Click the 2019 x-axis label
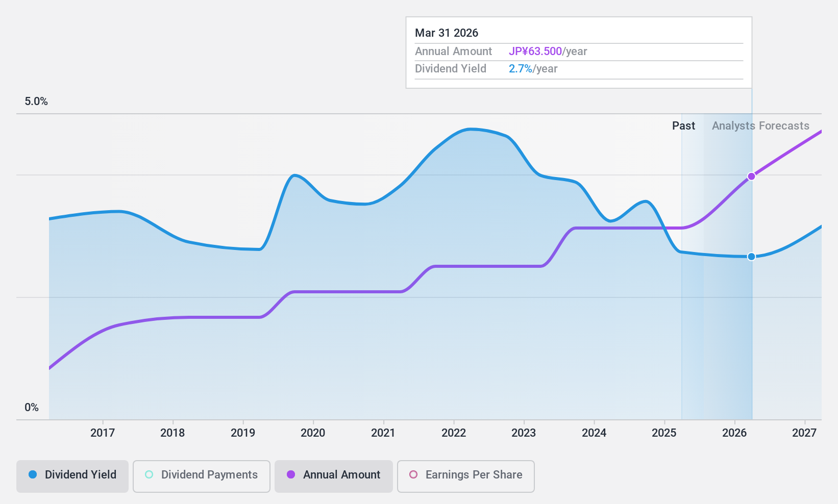Image resolution: width=838 pixels, height=504 pixels. (x=243, y=433)
